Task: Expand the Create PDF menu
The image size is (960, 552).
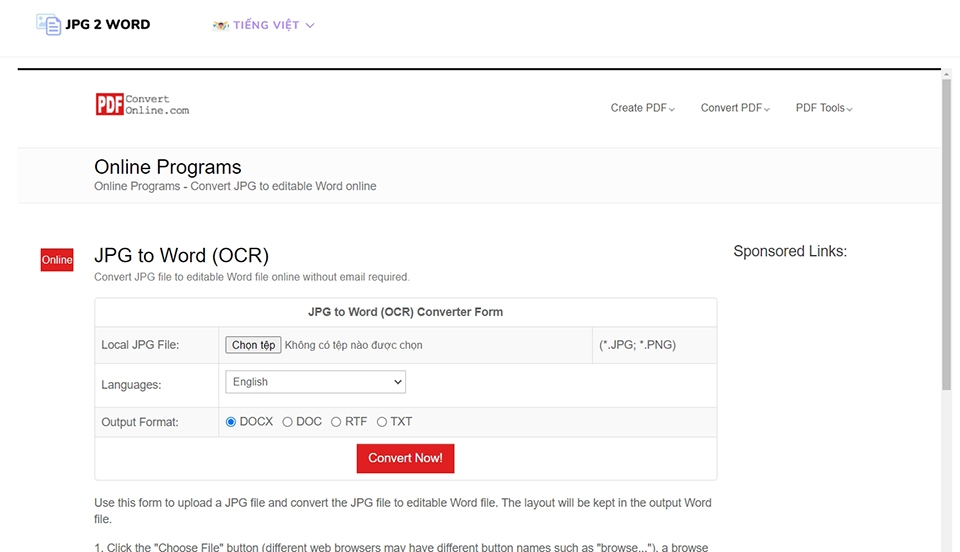Action: [x=642, y=108]
